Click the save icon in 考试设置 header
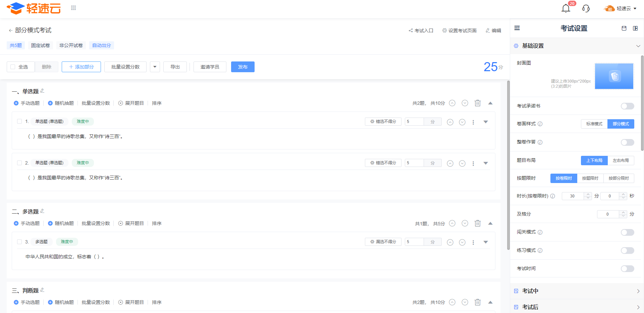This screenshot has height=313, width=644. pyautogui.click(x=624, y=28)
